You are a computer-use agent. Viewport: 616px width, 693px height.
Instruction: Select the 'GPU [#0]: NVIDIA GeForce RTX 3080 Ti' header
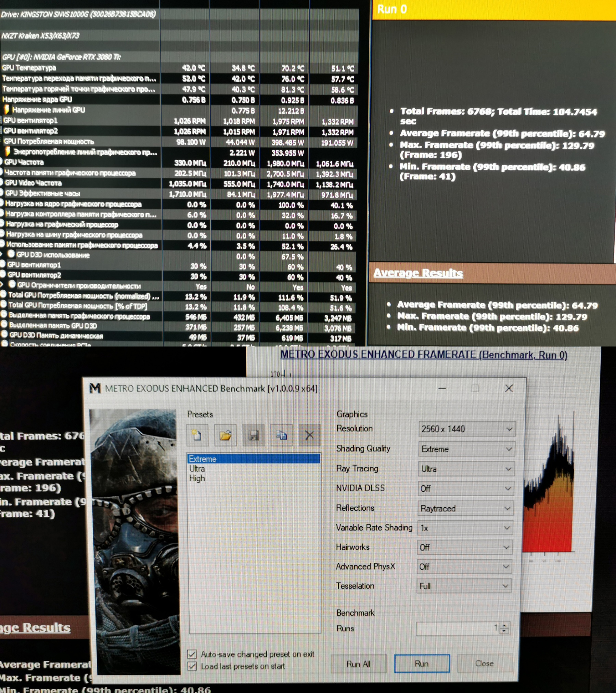tap(62, 57)
